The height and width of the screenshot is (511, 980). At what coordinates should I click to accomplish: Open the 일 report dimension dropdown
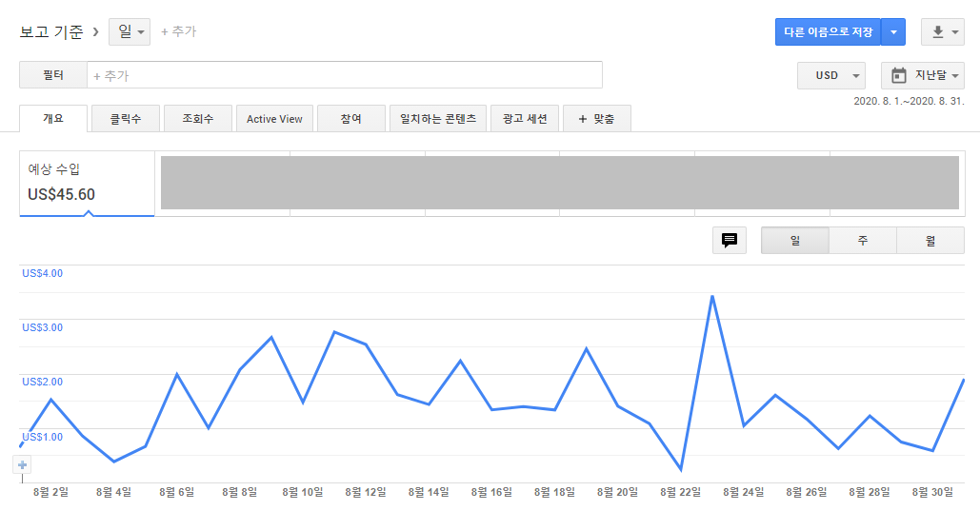point(130,31)
